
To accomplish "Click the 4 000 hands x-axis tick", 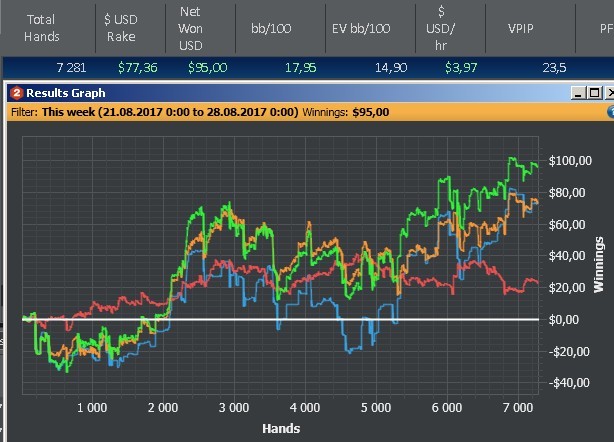I will [305, 408].
